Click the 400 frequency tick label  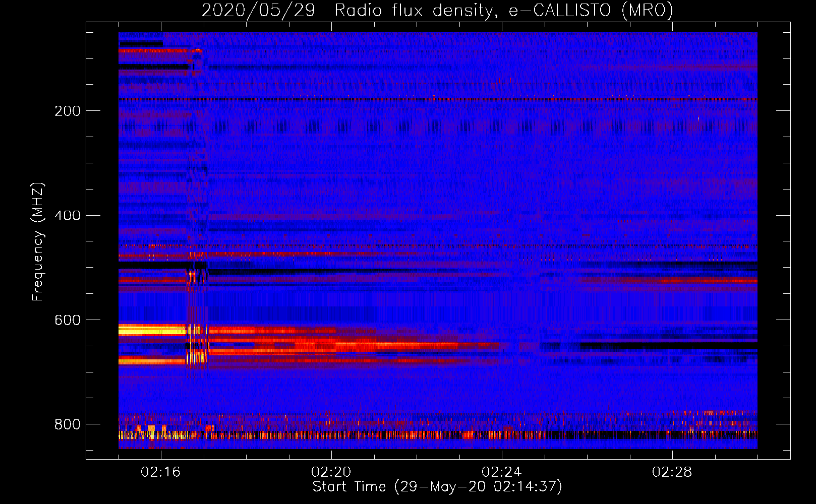68,216
